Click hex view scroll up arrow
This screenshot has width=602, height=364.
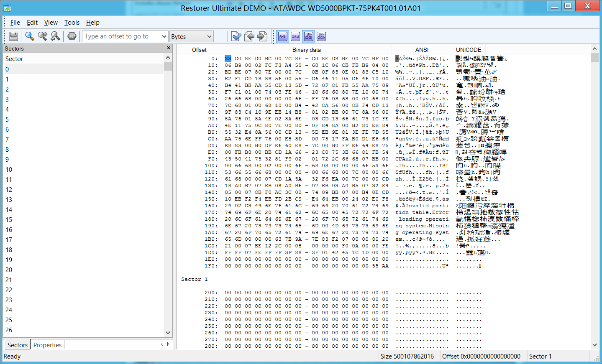tap(594, 49)
